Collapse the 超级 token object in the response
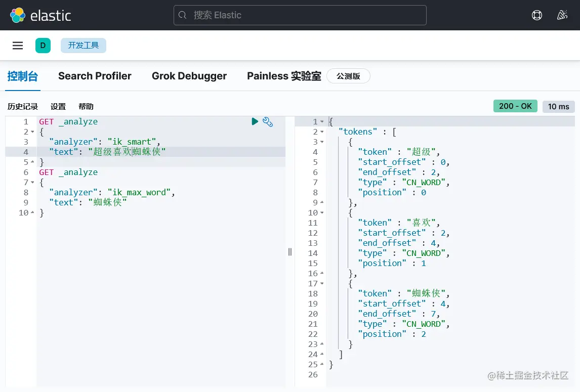Screen dimensions: 580x392 322,142
